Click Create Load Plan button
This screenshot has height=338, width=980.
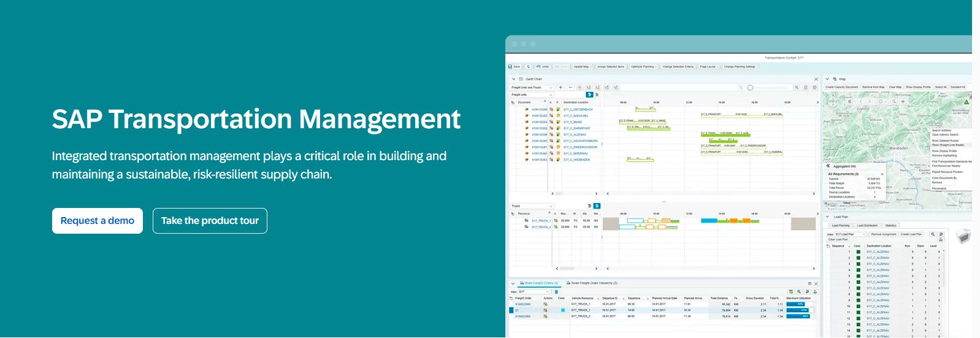coord(911,234)
